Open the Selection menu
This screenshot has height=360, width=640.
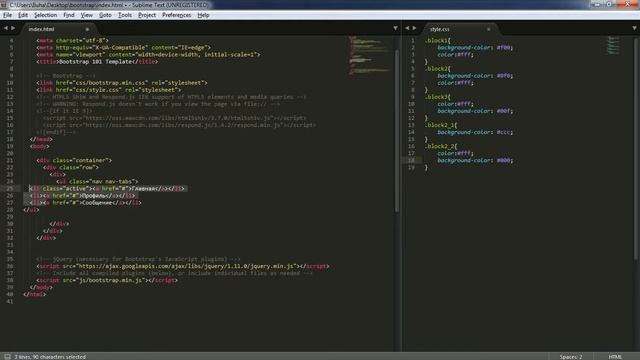(45, 15)
